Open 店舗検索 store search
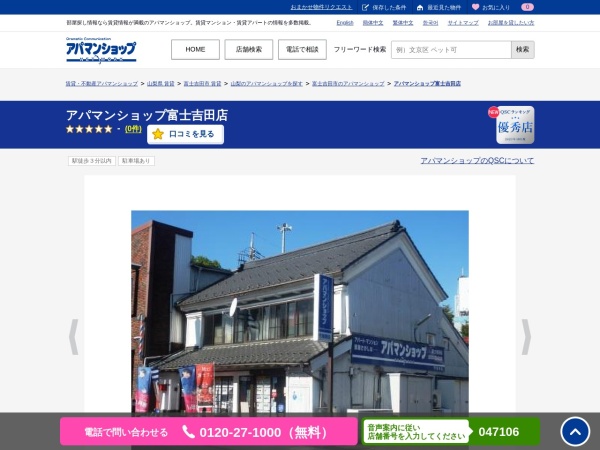600x450 pixels. point(249,49)
